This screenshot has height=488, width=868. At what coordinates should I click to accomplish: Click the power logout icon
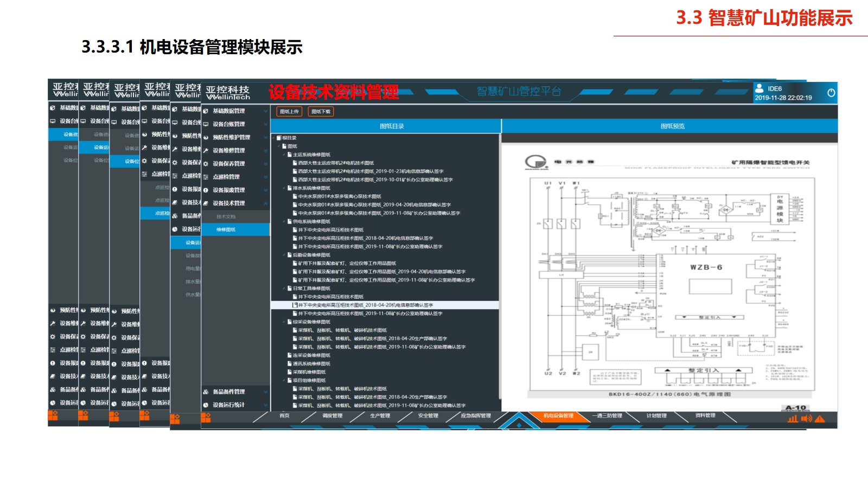click(x=831, y=93)
